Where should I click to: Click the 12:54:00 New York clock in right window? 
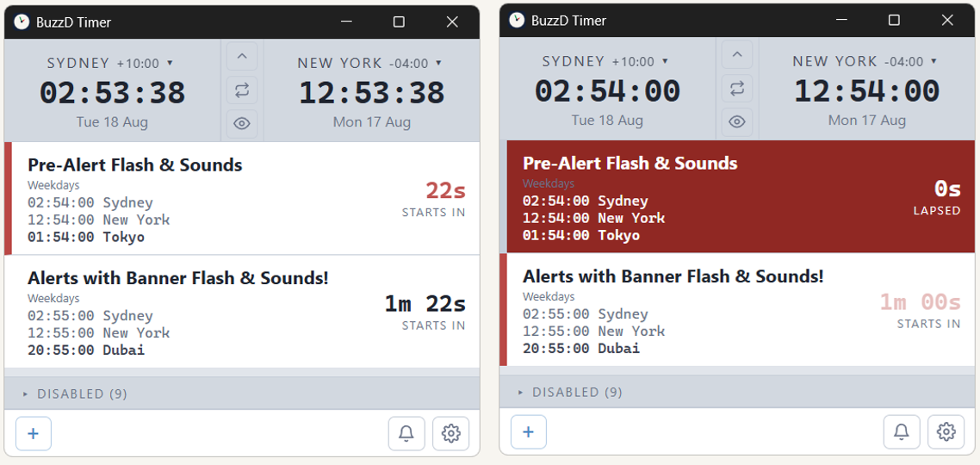pos(867,90)
